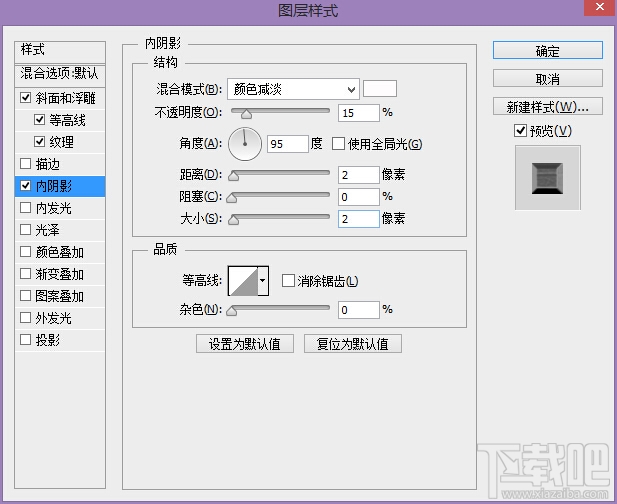This screenshot has height=504, width=617.
Task: Enable the 颜色叠加 checkbox
Action: click(x=26, y=251)
